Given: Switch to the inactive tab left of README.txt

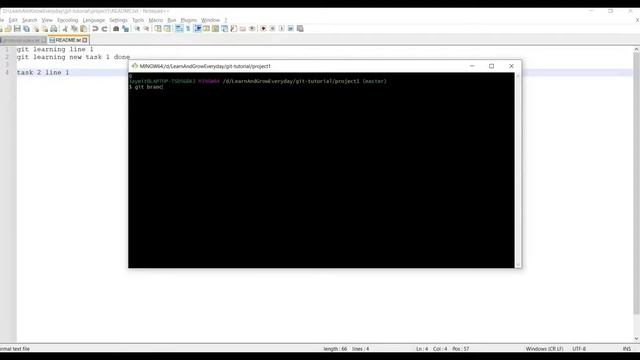Looking at the screenshot, I should 23,40.
